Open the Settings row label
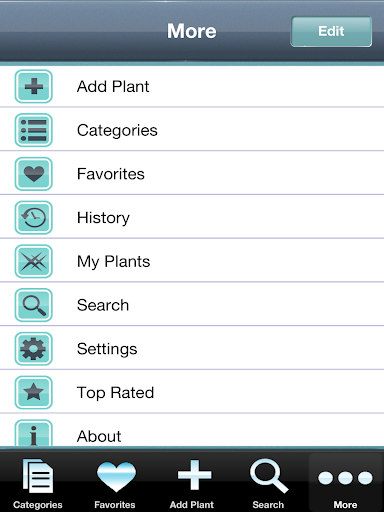 tap(107, 349)
